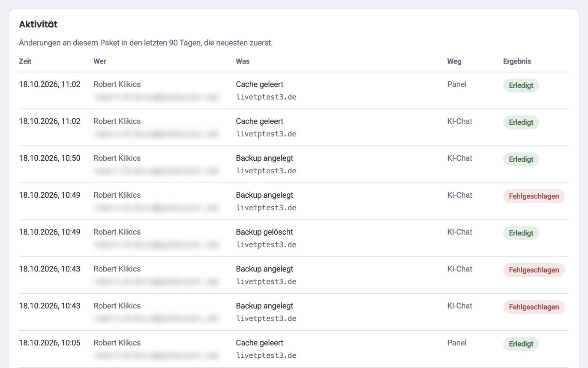Click Robert Klikics in the 10:05 row
This screenshot has width=588, height=368.
(x=117, y=343)
